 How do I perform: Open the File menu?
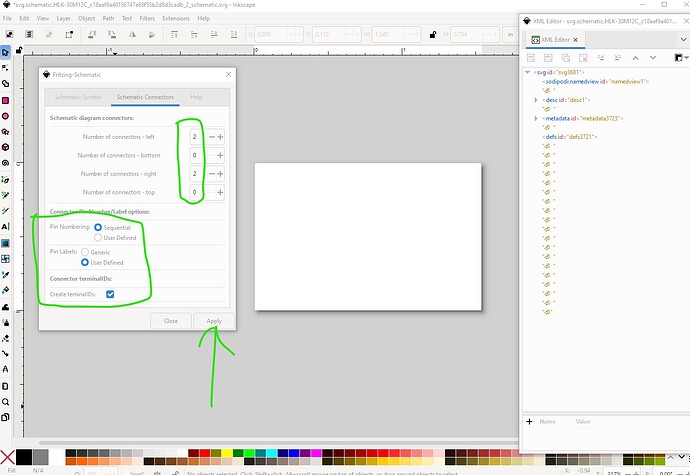click(x=7, y=18)
